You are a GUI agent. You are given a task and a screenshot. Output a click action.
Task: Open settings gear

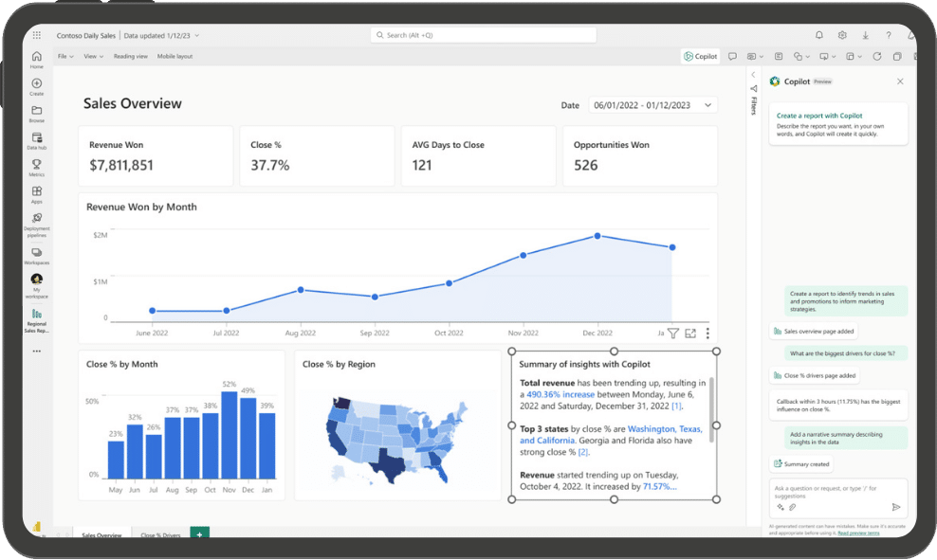click(842, 35)
